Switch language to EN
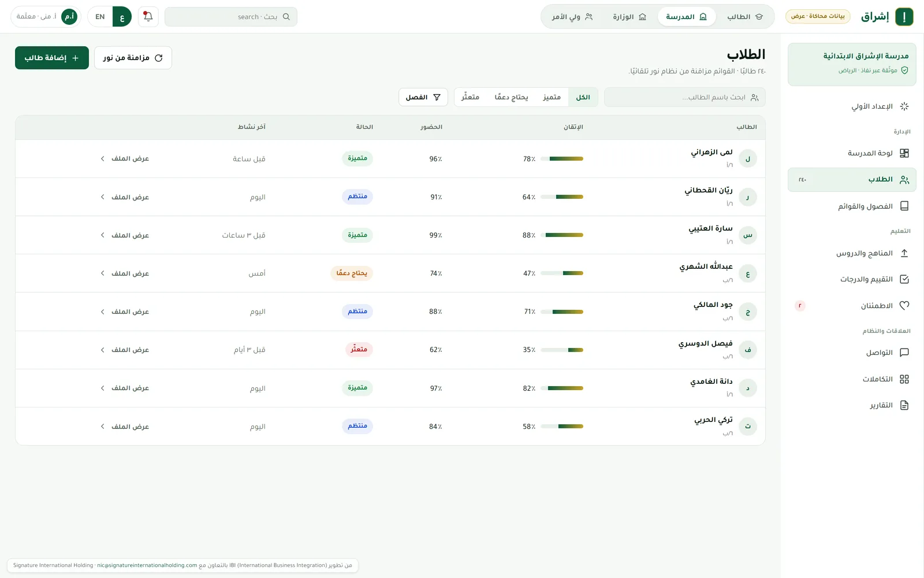This screenshot has height=578, width=924. (x=100, y=17)
